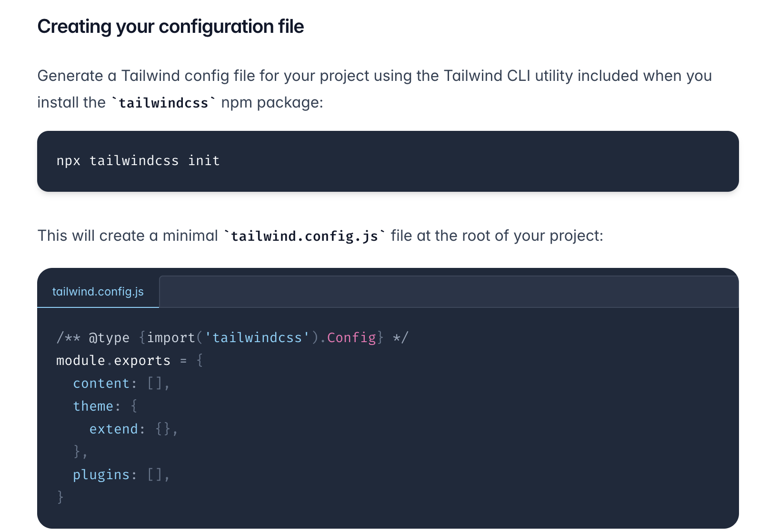
Task: Click the "npm package:" text in paragraph
Action: (x=272, y=102)
